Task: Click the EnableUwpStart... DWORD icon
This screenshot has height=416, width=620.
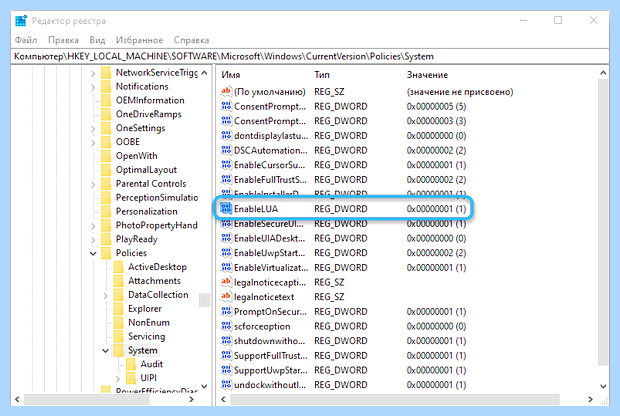Action: pos(226,253)
